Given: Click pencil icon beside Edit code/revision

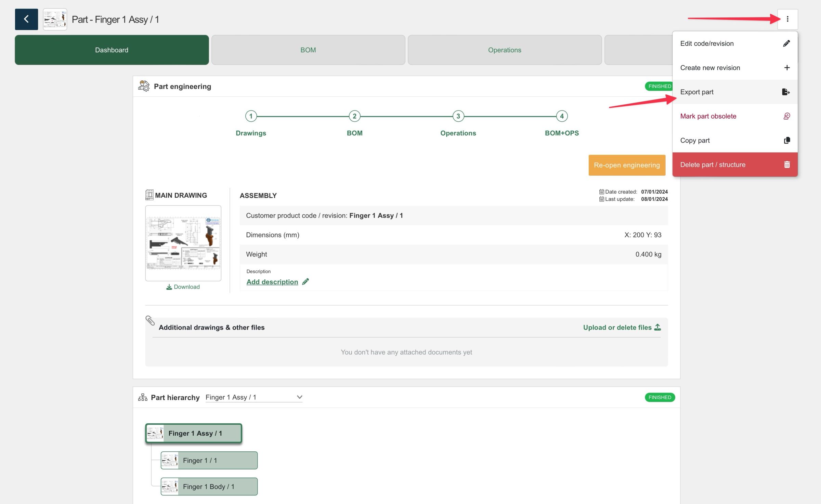Looking at the screenshot, I should (x=786, y=43).
